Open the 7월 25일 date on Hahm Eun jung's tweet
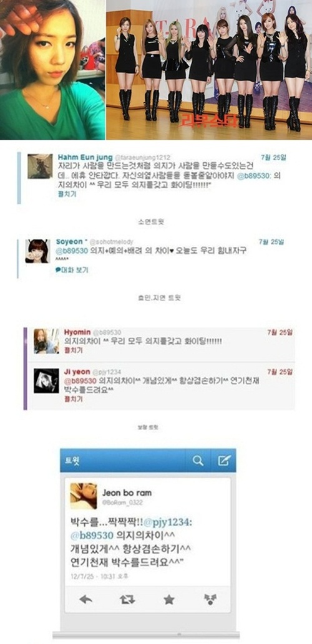 [x=273, y=157]
